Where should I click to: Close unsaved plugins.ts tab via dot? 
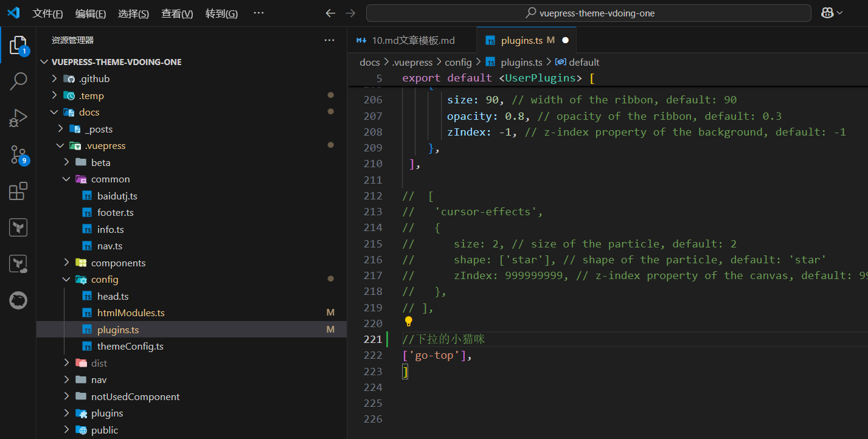click(565, 40)
